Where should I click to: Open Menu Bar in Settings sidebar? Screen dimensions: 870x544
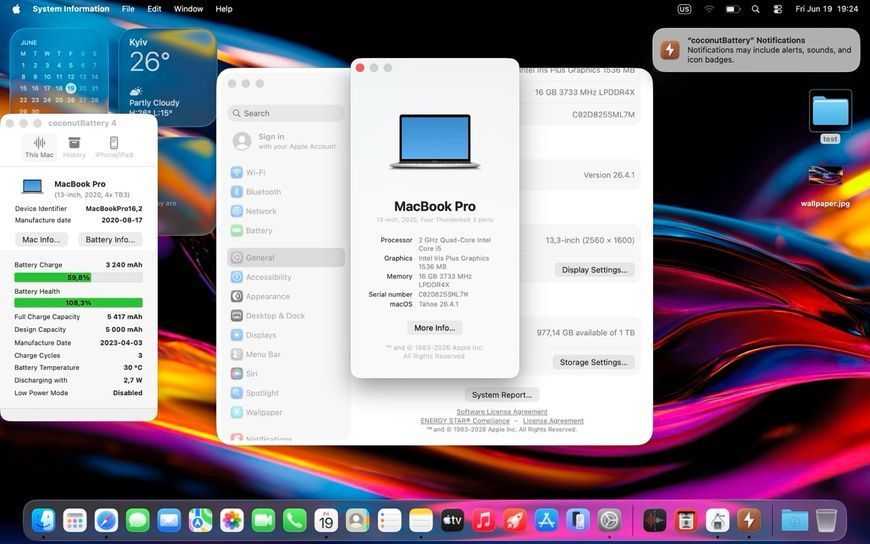click(x=286, y=354)
